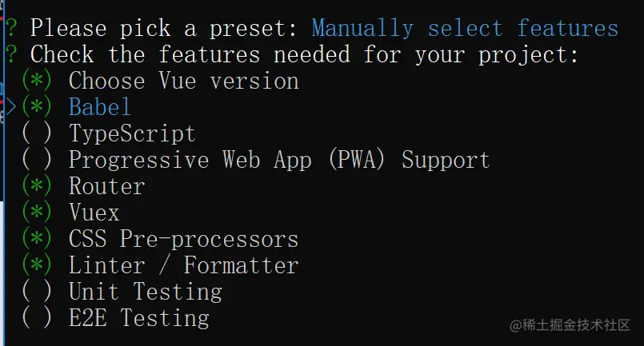This screenshot has width=644, height=346.
Task: Click the CSS Pre-processors label
Action: pos(183,239)
